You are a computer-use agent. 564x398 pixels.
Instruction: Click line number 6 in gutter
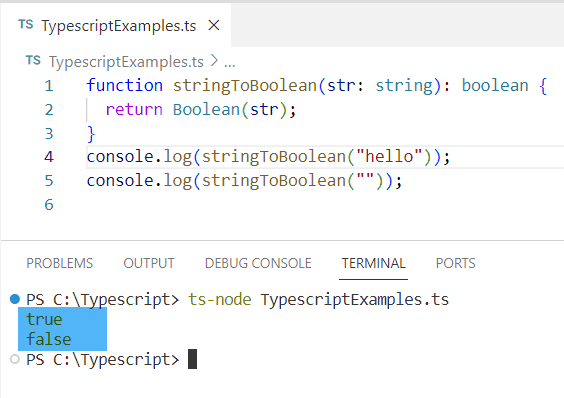click(49, 205)
